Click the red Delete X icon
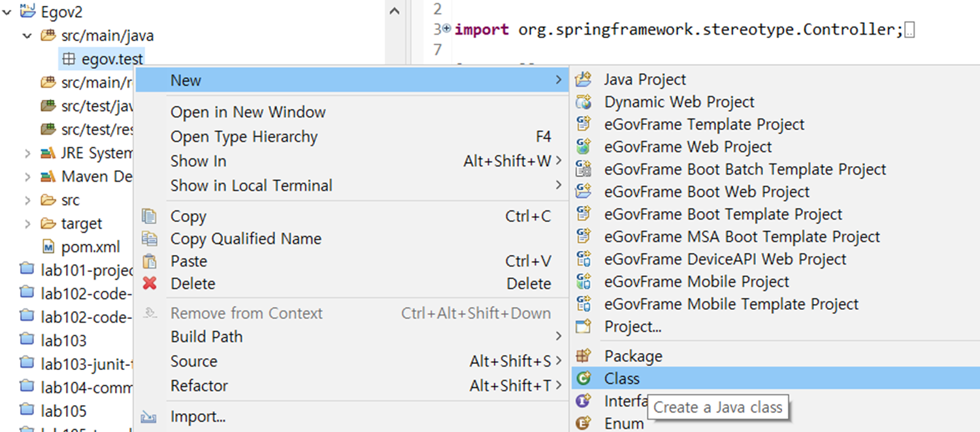The height and width of the screenshot is (432, 980). (x=150, y=283)
